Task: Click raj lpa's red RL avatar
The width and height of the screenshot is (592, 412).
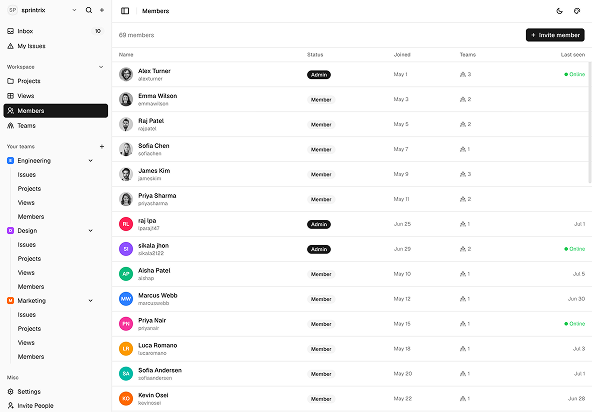Action: pos(126,224)
